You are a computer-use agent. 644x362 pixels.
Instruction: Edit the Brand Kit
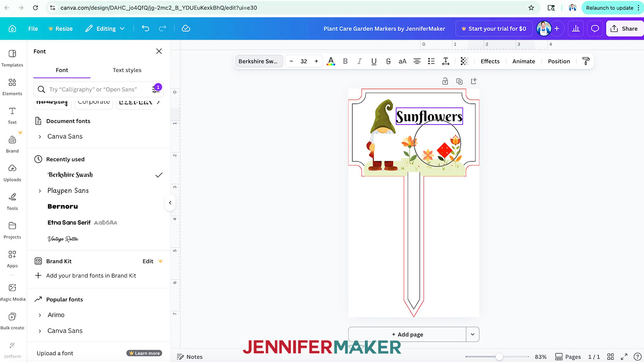pos(148,261)
